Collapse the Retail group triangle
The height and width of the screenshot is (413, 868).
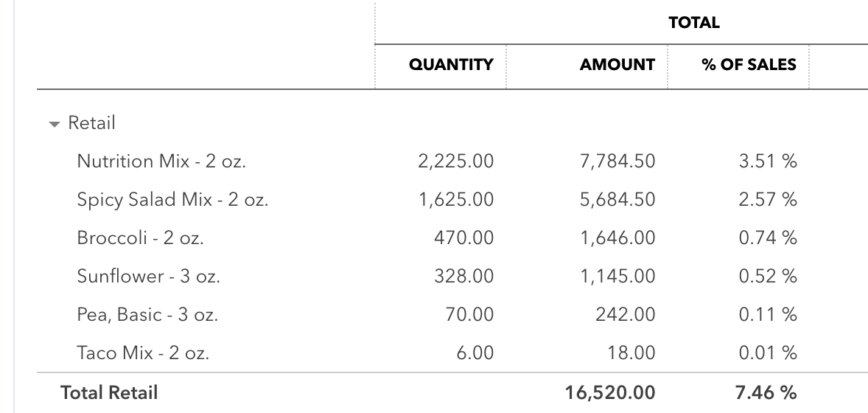[x=54, y=125]
